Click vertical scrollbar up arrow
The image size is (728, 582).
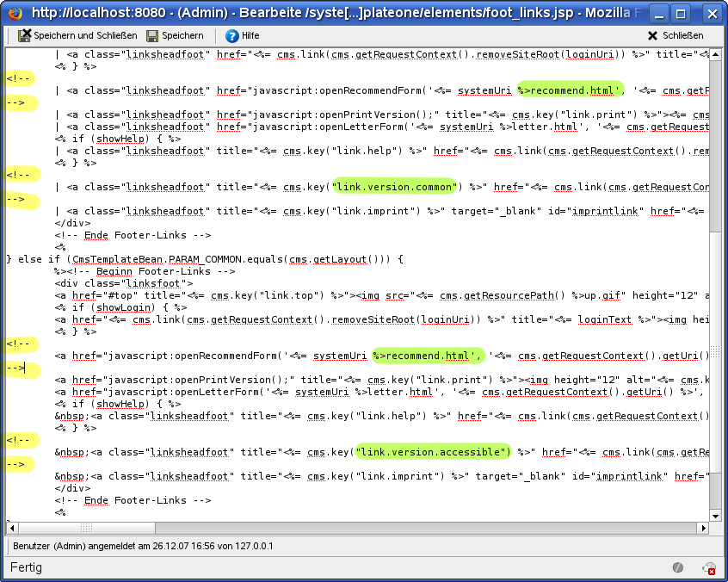point(715,54)
